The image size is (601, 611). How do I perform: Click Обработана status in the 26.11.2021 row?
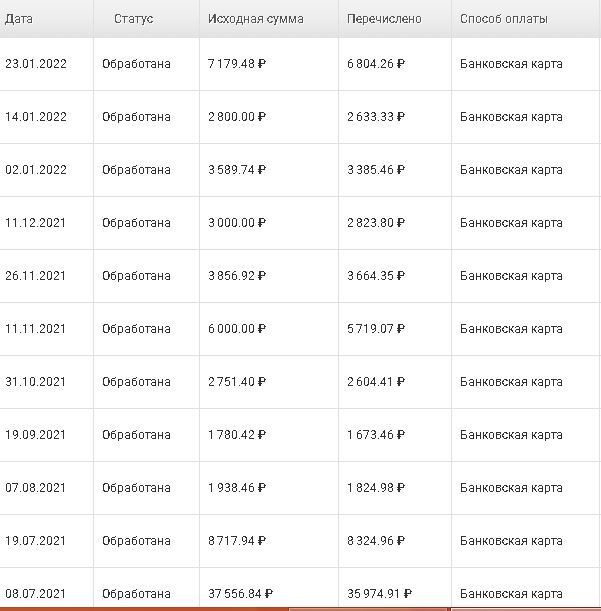pyautogui.click(x=136, y=276)
